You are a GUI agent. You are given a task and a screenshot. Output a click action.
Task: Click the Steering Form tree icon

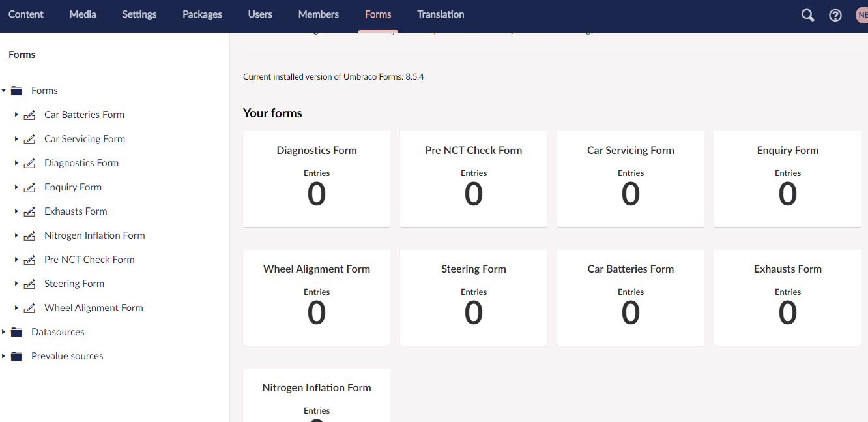tap(29, 284)
